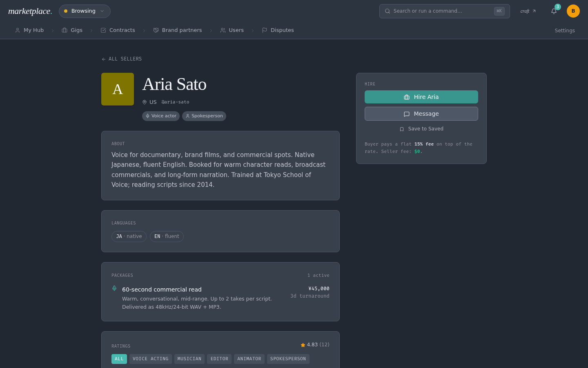This screenshot has width=588, height=368.
Task: Open the Users section
Action: click(232, 30)
